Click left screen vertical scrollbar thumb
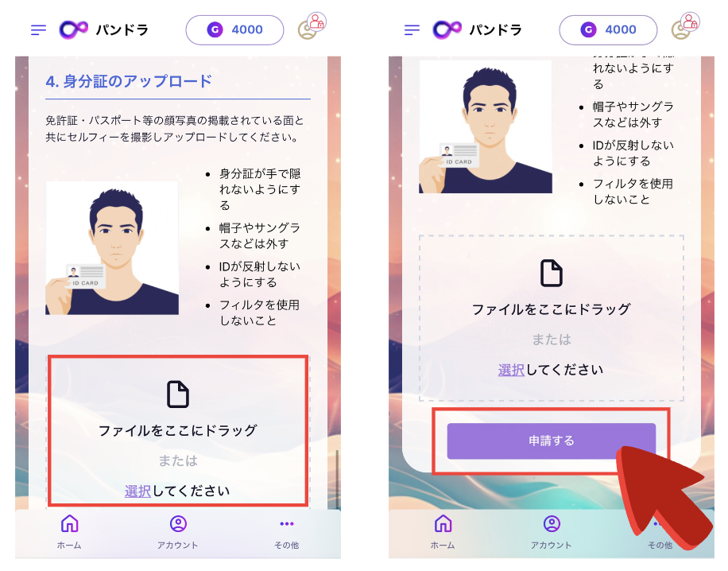The image size is (728, 571). point(337,479)
